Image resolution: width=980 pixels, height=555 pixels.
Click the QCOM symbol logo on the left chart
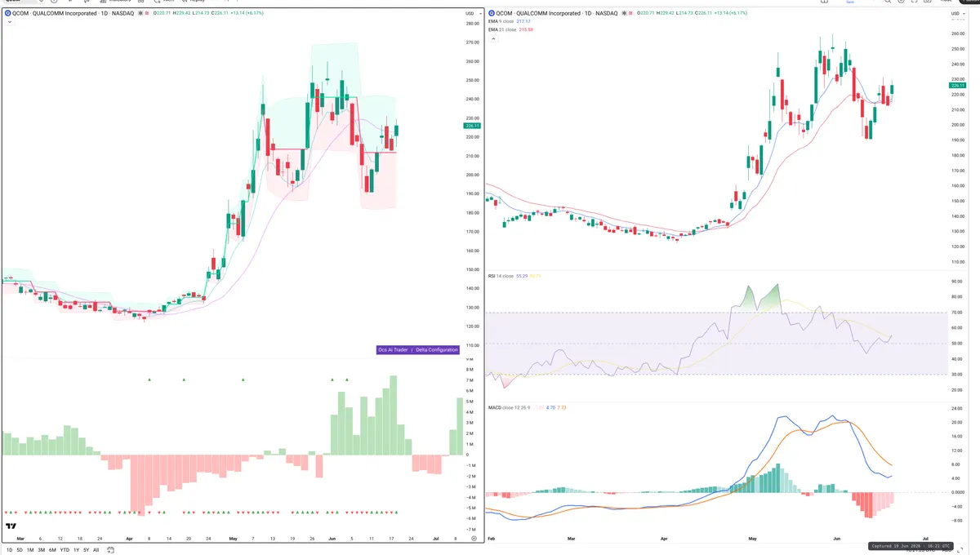(7, 14)
